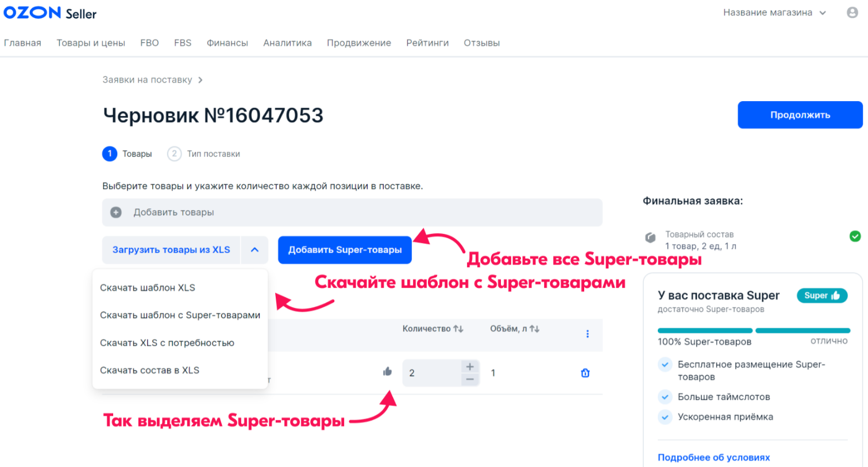Click checkmark beside Ускоренная приёмка
The width and height of the screenshot is (868, 467).
pos(665,417)
